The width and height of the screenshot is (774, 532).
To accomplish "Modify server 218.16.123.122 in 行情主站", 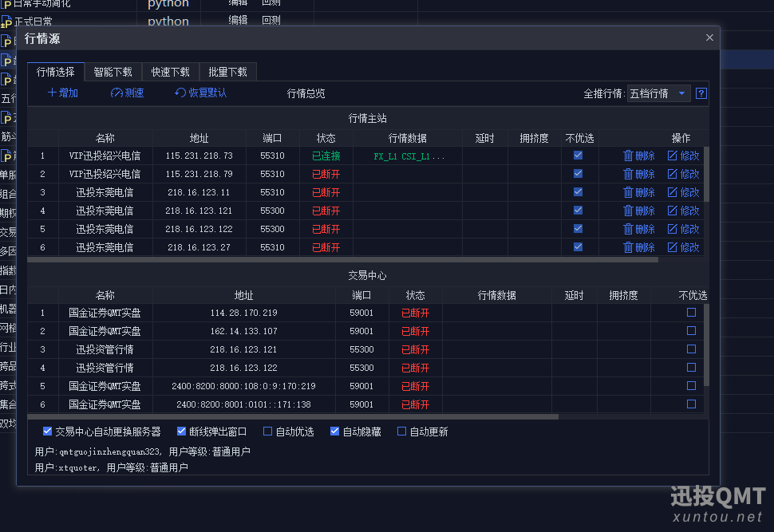I will (x=683, y=229).
